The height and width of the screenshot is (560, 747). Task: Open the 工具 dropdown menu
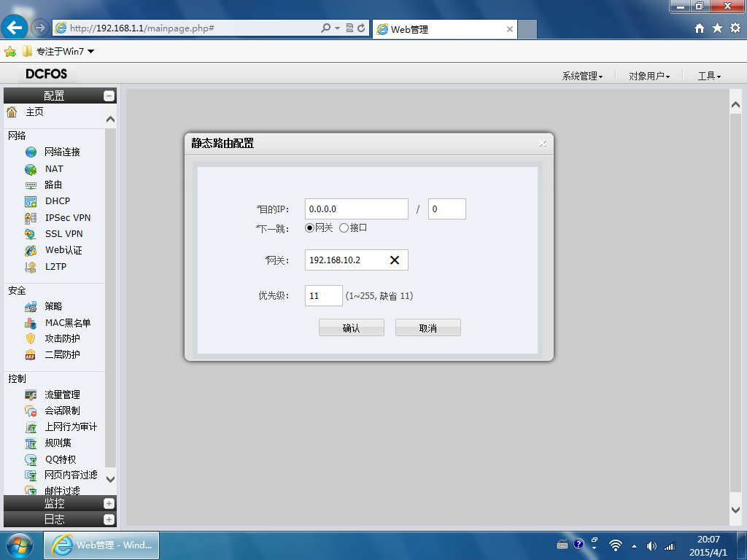[x=709, y=76]
